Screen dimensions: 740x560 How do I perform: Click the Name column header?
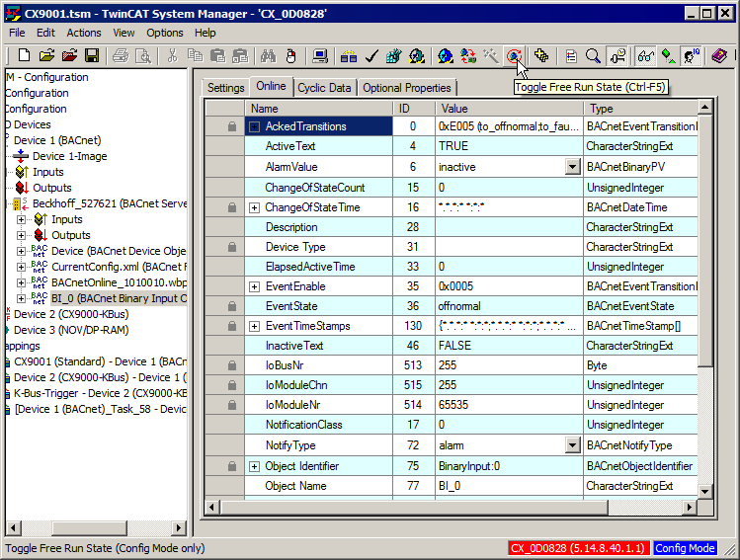pyautogui.click(x=318, y=109)
